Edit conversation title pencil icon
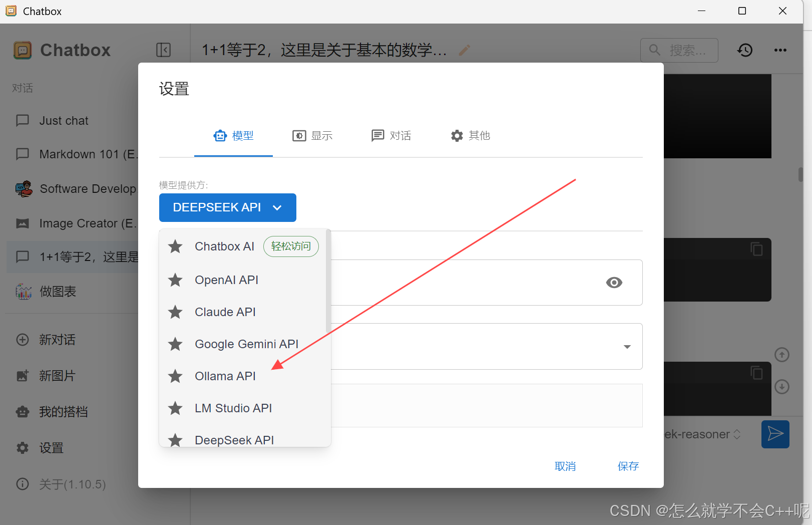The width and height of the screenshot is (812, 525). (x=465, y=50)
